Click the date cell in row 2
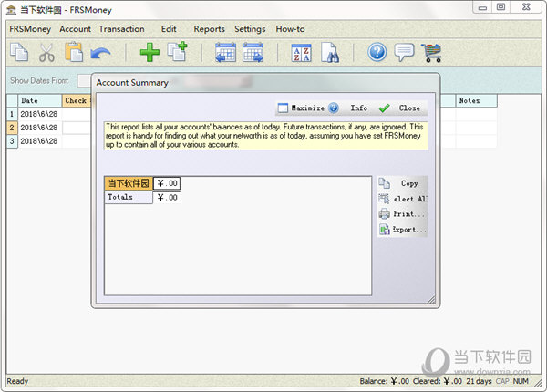The width and height of the screenshot is (547, 392). (40, 128)
